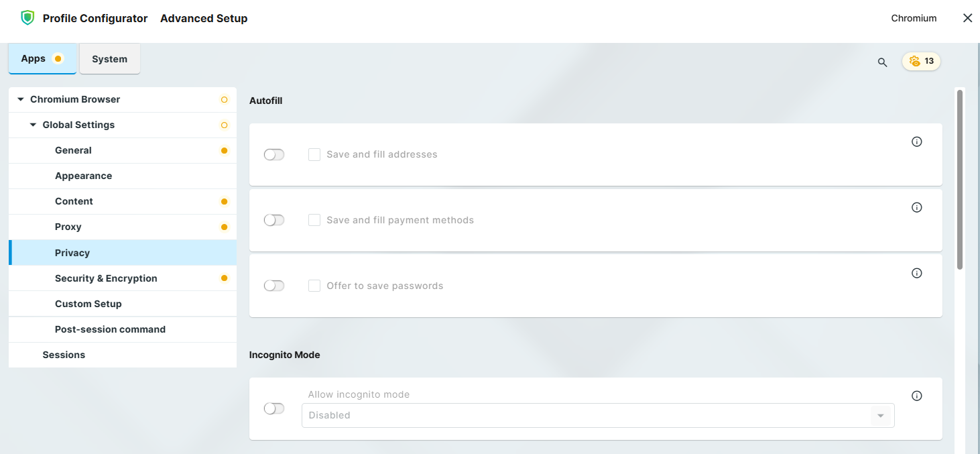Toggle the Save and fill payment methods switch
The height and width of the screenshot is (454, 980).
coord(274,220)
